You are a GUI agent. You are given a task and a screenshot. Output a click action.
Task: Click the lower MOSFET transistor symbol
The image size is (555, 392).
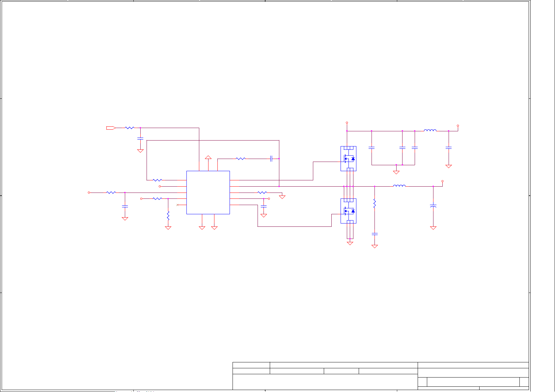(348, 211)
